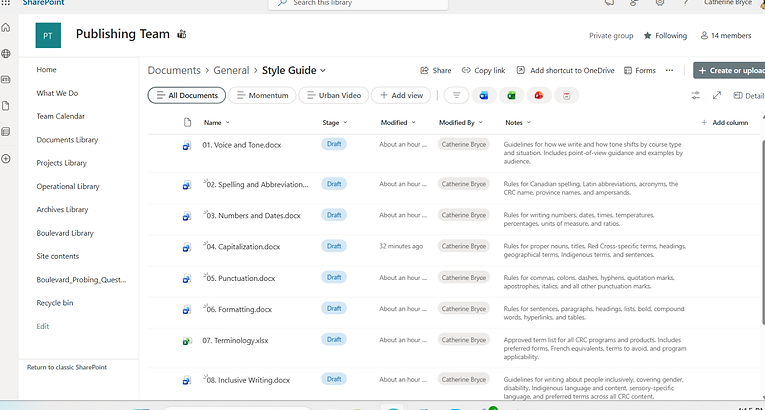Open the news icon in left rail

point(6,80)
